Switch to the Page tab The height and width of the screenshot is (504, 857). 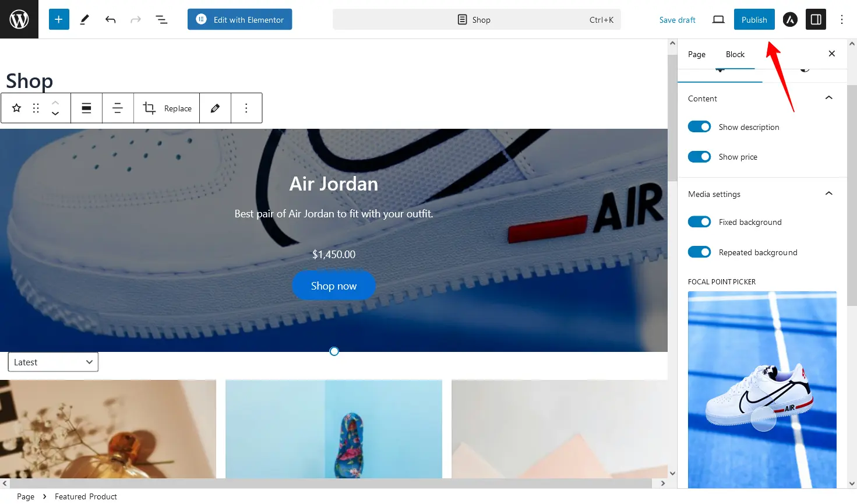pos(697,54)
